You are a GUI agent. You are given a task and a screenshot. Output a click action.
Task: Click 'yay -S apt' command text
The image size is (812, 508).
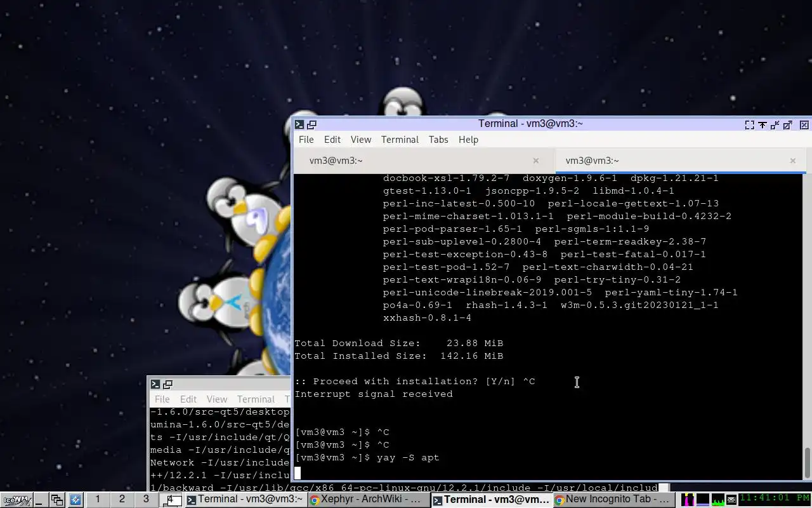(408, 457)
